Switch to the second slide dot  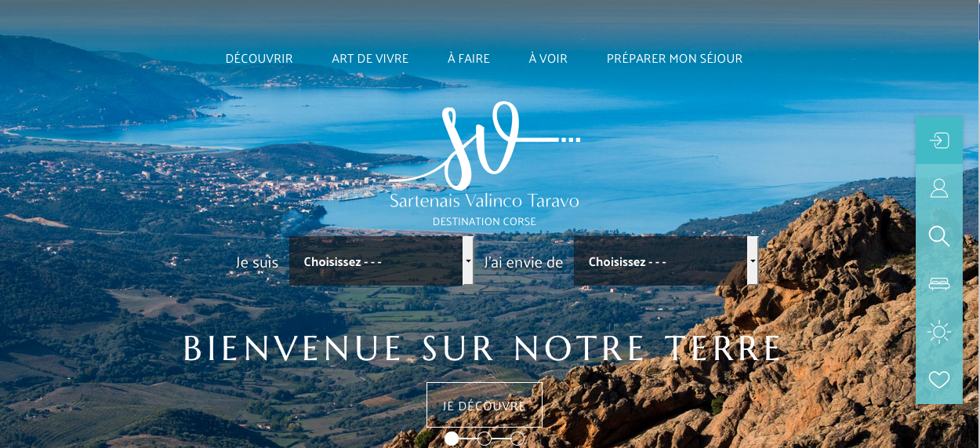click(x=485, y=439)
